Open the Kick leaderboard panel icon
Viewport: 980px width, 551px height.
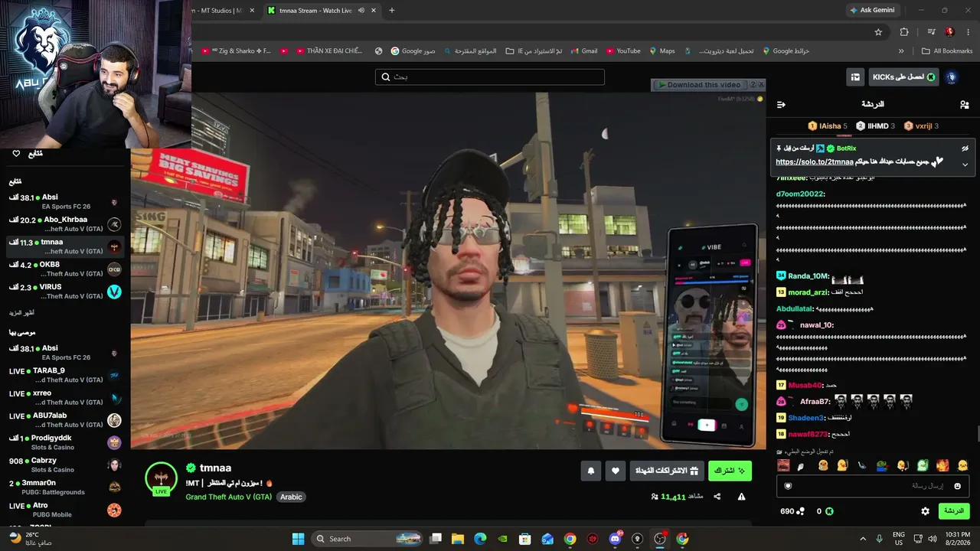(x=854, y=77)
